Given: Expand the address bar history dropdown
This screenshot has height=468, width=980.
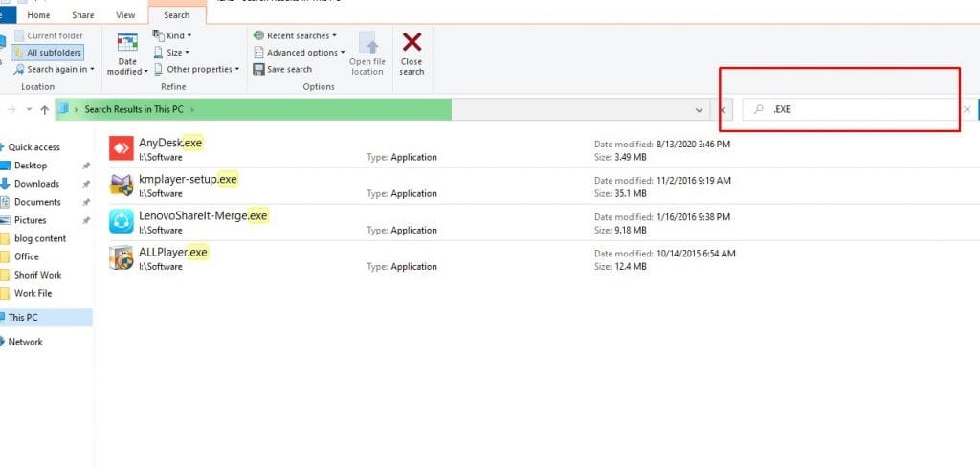Looking at the screenshot, I should [699, 110].
